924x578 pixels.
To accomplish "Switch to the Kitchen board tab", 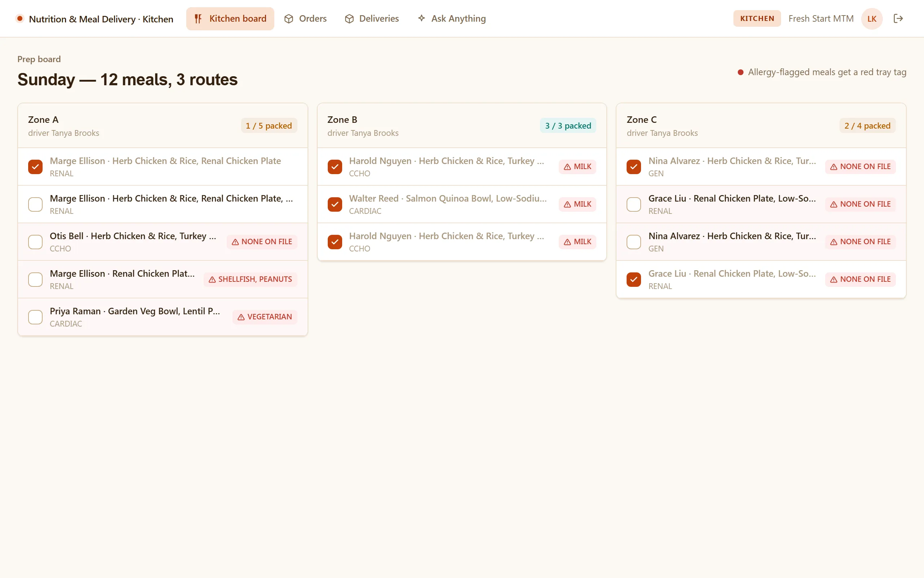I will [x=230, y=19].
